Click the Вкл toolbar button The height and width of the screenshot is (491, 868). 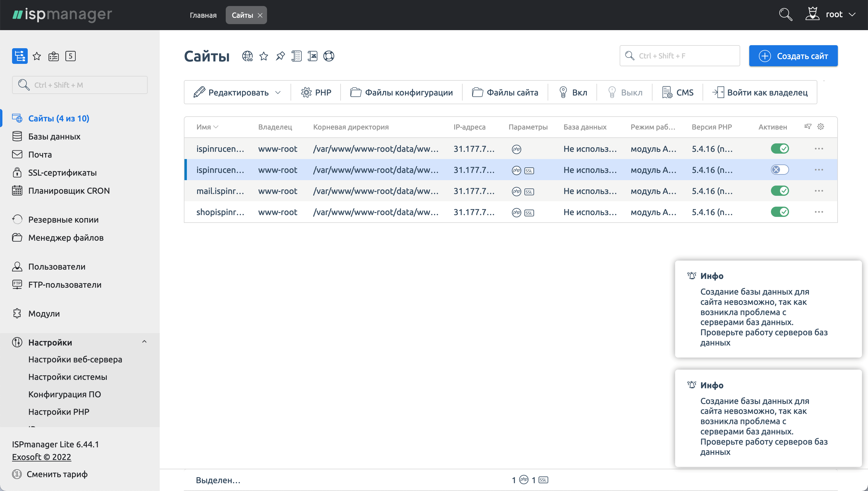(x=573, y=92)
